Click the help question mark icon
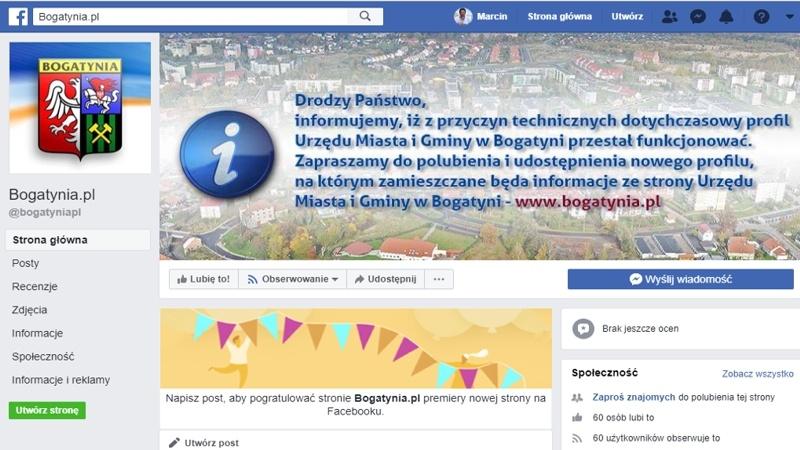 761,17
